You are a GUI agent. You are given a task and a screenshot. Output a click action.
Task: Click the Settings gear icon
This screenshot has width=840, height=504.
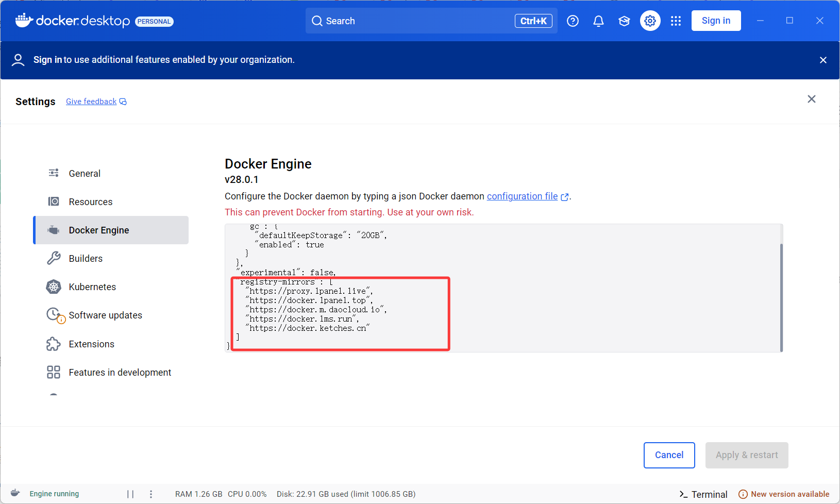650,21
